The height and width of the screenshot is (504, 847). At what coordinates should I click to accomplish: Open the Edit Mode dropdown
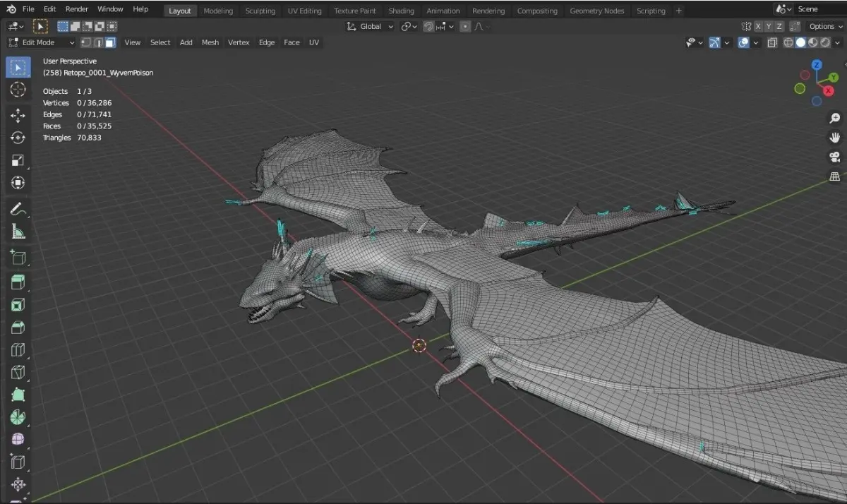pyautogui.click(x=41, y=42)
